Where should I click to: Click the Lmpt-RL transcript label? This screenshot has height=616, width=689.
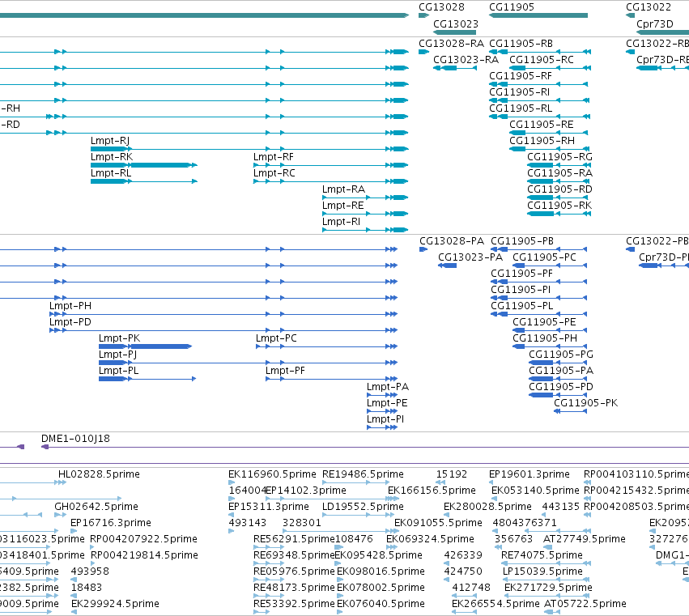[111, 173]
